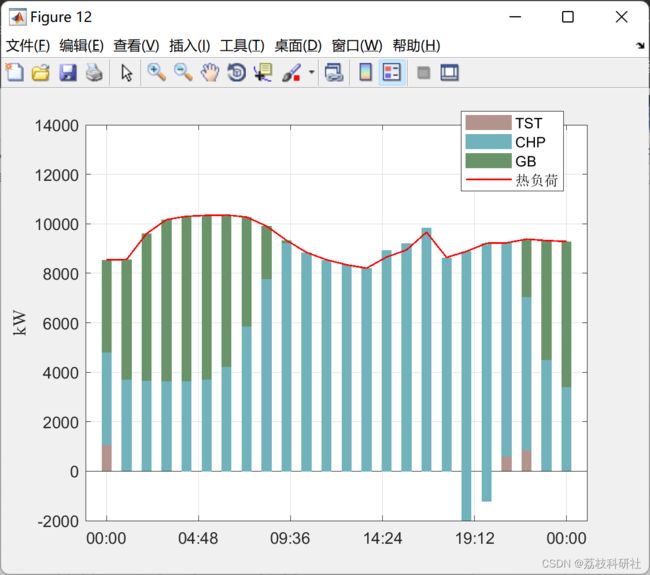The height and width of the screenshot is (575, 650).
Task: Click the CHP legend color swatch
Action: (x=488, y=142)
